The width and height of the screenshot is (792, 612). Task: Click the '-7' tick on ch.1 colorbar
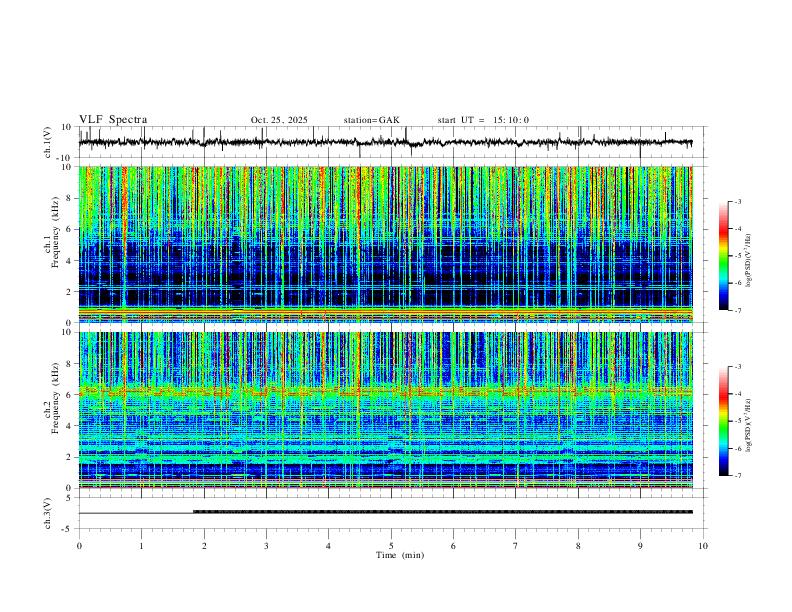737,311
